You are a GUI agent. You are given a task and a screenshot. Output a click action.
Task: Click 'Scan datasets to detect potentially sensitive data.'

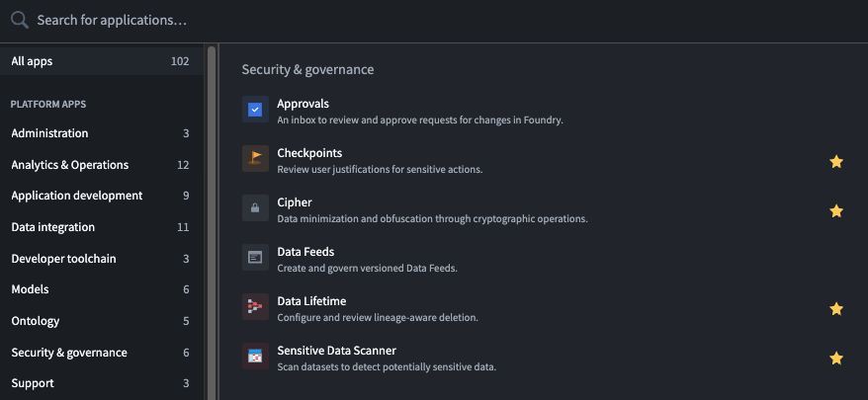(387, 366)
